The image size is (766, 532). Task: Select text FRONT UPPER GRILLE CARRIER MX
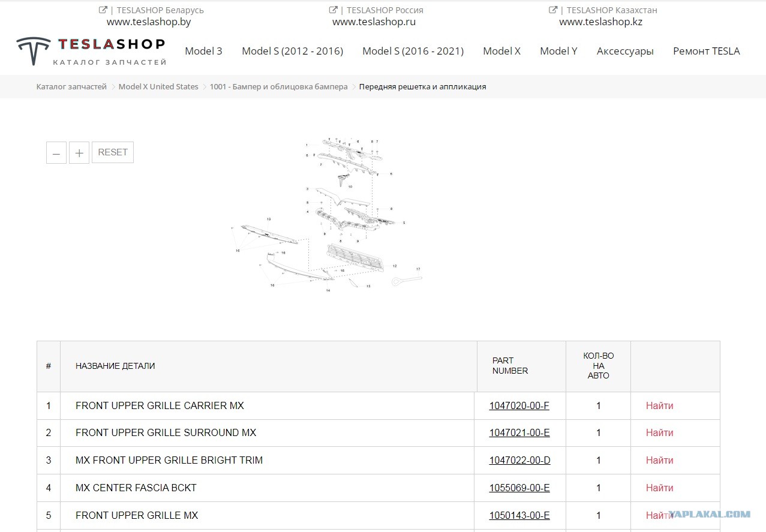[x=160, y=405]
